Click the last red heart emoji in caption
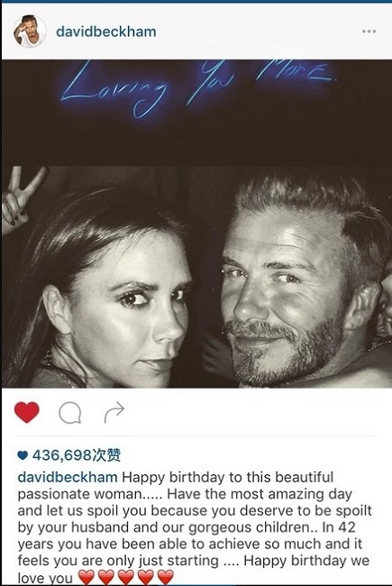Screen dimensions: 392x586 pyautogui.click(x=165, y=577)
